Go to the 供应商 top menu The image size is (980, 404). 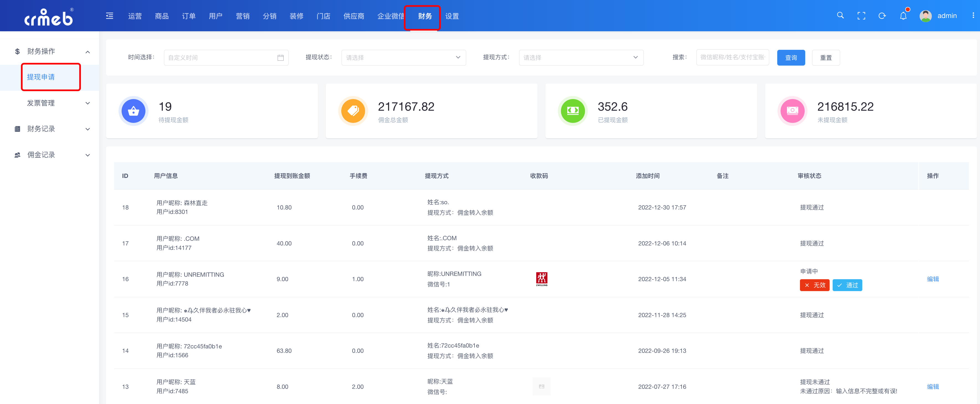[x=354, y=16]
